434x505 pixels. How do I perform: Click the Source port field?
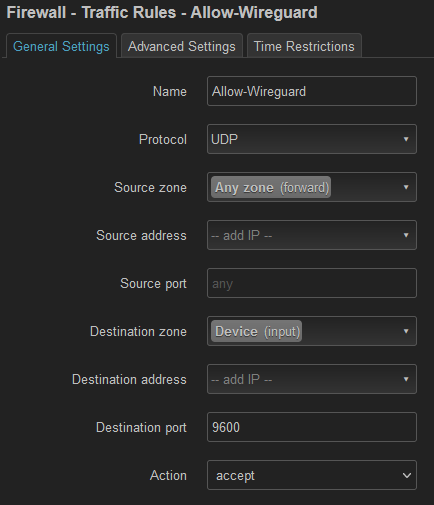click(x=312, y=283)
